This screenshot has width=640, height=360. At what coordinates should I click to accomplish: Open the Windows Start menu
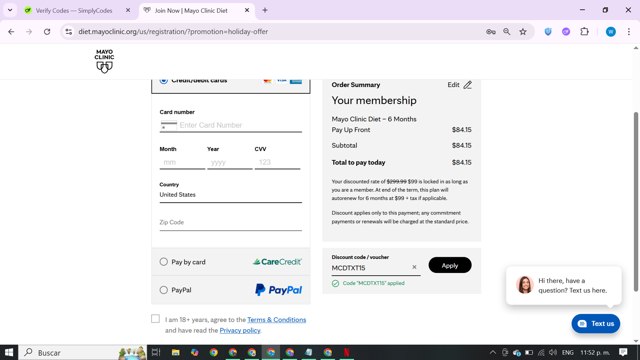(9, 352)
